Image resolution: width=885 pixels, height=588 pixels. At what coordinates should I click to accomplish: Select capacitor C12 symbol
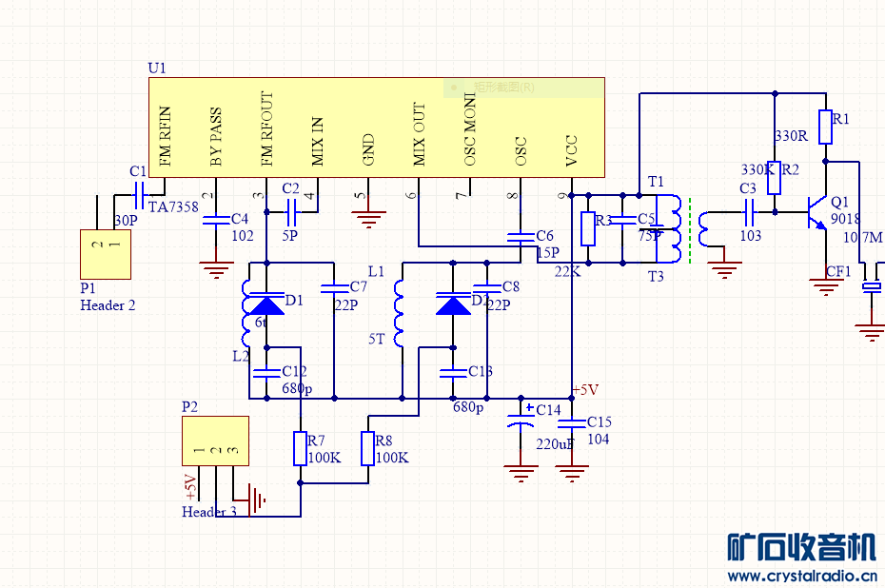(267, 373)
